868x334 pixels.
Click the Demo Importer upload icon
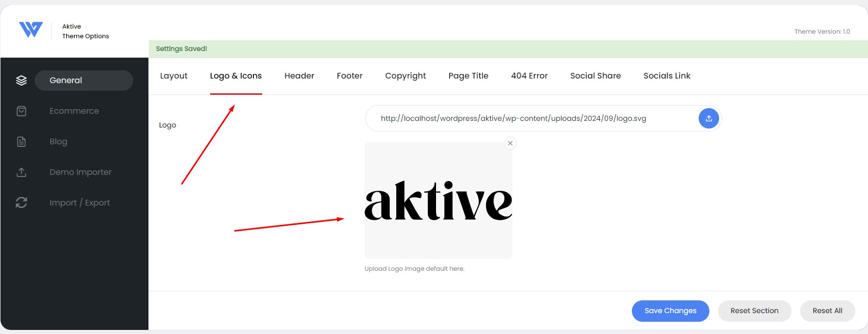pyautogui.click(x=21, y=172)
